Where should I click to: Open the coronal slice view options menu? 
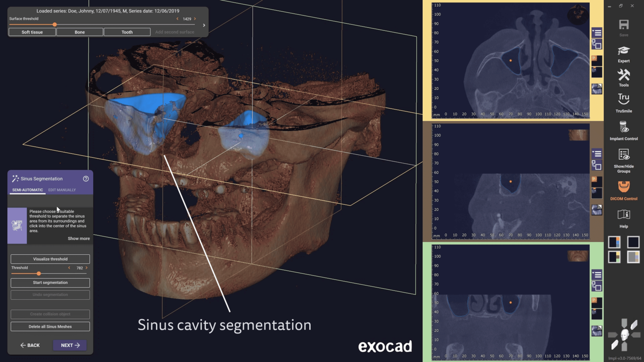coord(596,275)
